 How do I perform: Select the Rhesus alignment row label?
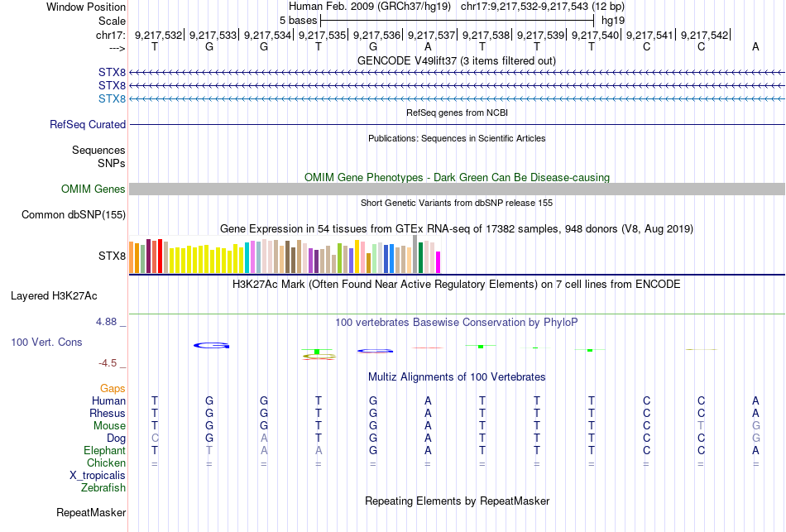pos(108,413)
